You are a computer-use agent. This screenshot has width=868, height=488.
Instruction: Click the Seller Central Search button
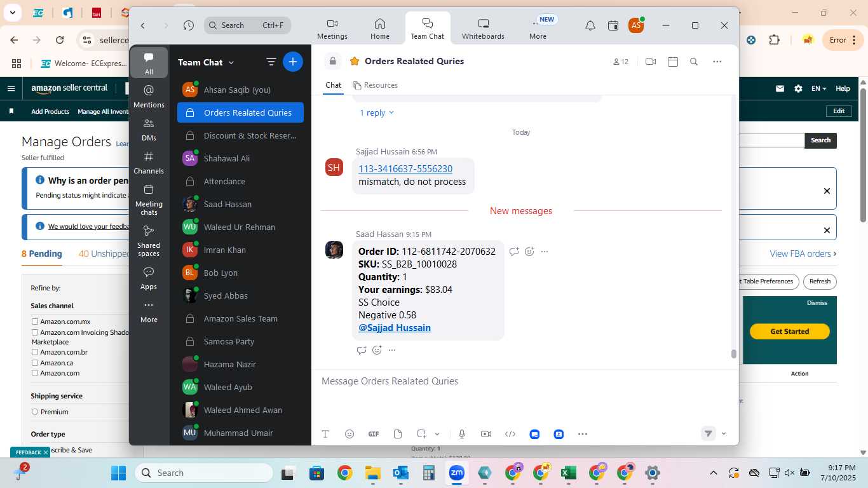[x=820, y=140]
